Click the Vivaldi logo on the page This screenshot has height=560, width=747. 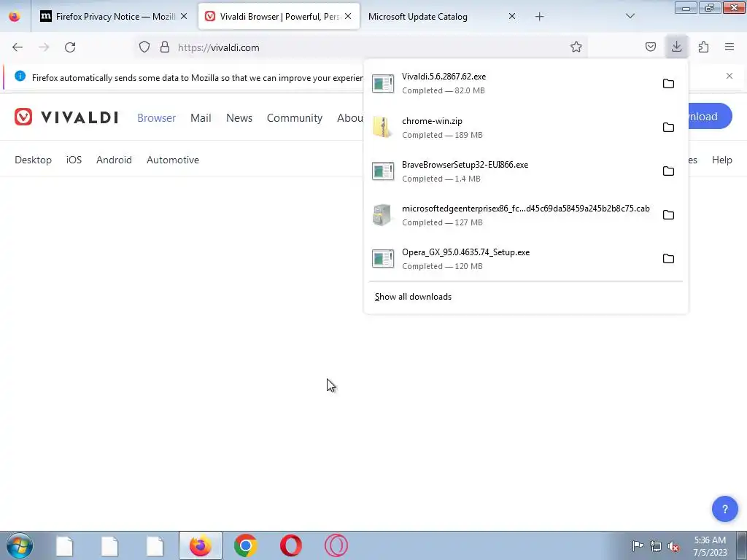(x=66, y=117)
